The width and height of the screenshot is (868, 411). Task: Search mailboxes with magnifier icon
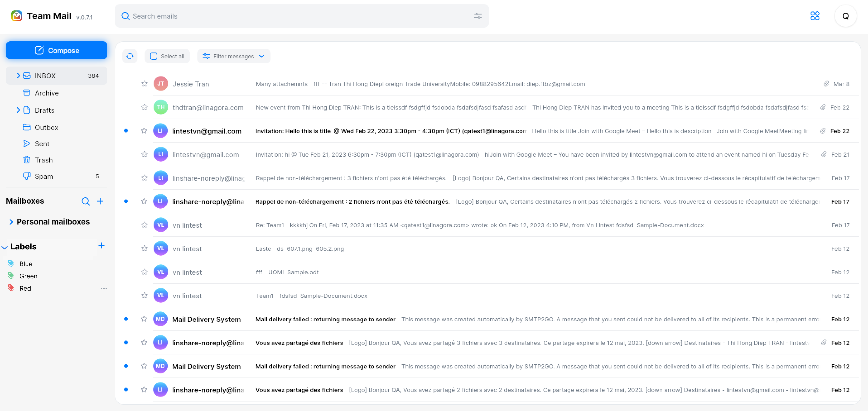point(86,201)
